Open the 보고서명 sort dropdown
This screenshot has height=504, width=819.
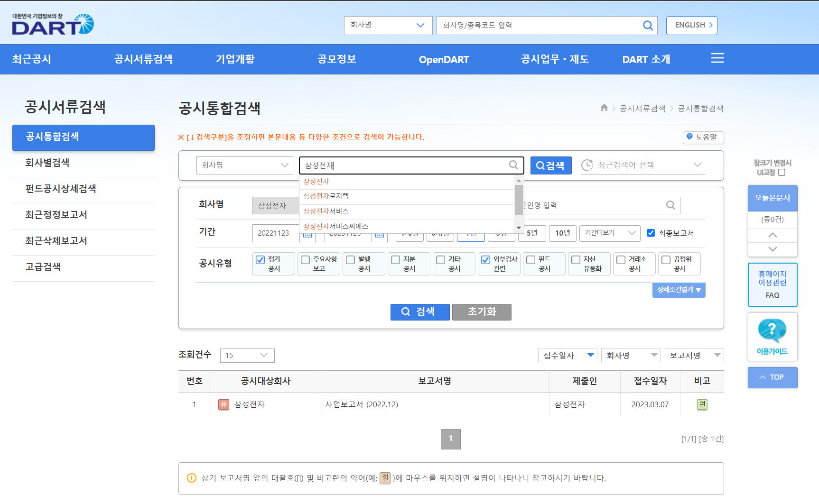coord(694,355)
